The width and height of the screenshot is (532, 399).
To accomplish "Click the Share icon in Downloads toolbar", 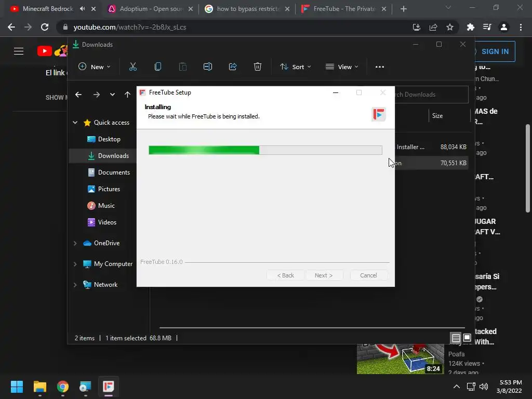I will point(233,67).
